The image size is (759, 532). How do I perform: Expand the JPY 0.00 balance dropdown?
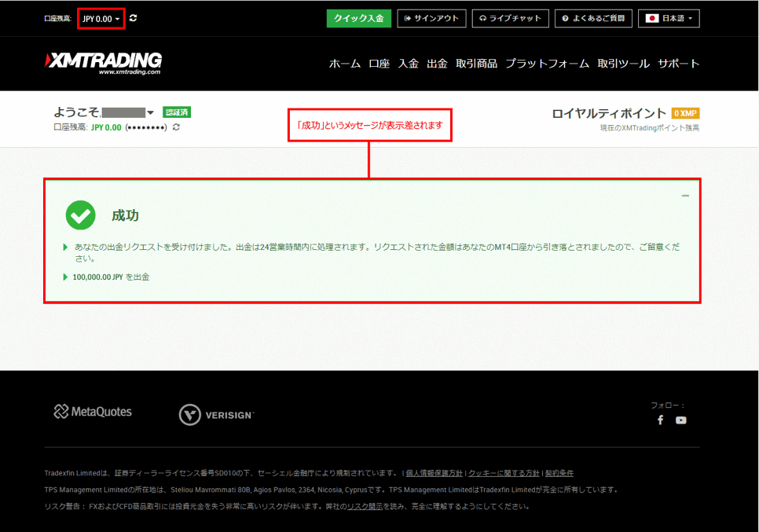(x=101, y=18)
